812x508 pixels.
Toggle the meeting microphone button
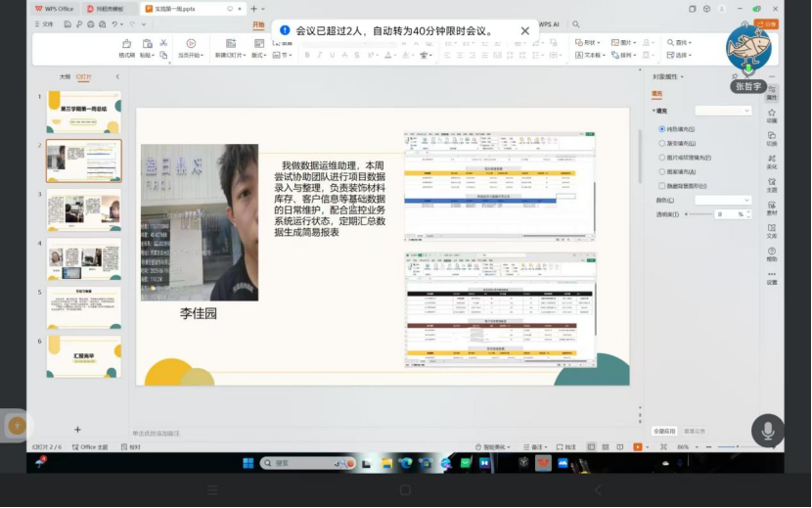tap(767, 430)
